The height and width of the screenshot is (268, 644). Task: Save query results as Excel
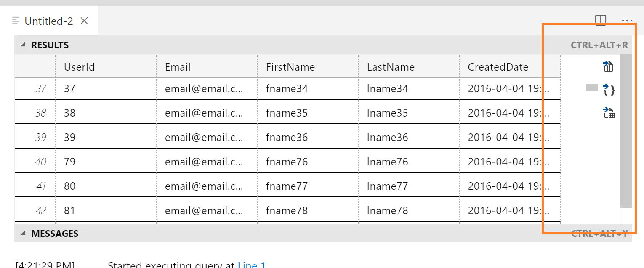tap(609, 112)
